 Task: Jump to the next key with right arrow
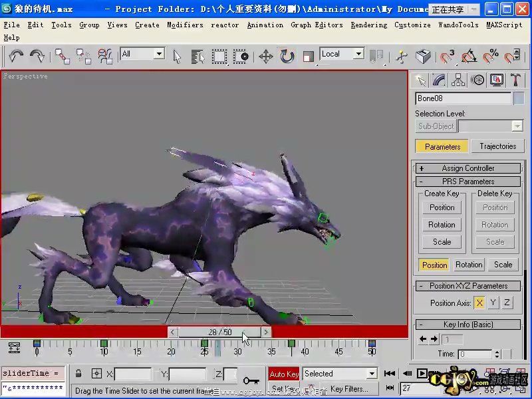[434, 338]
